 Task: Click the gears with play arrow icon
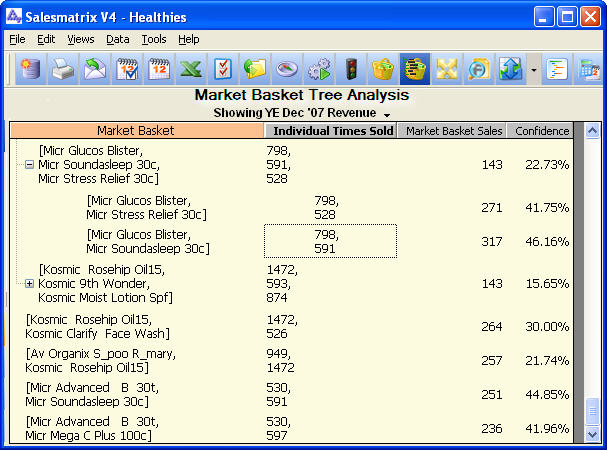(319, 69)
